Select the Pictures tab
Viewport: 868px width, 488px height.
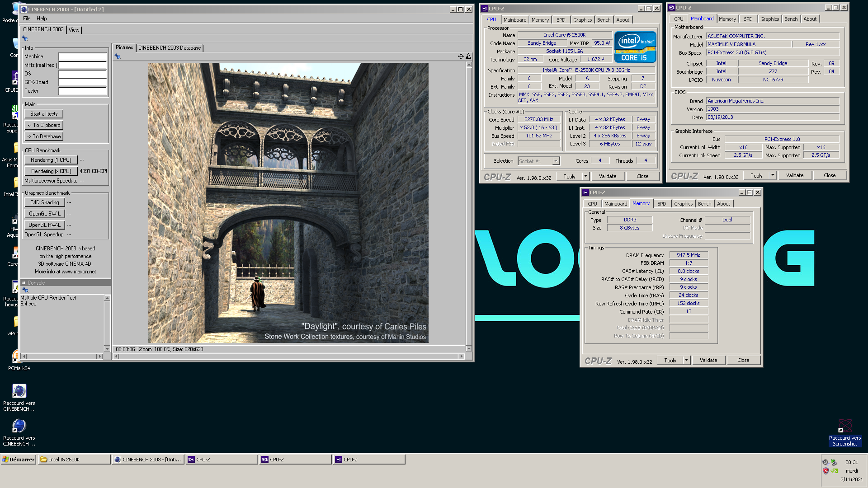pos(124,47)
